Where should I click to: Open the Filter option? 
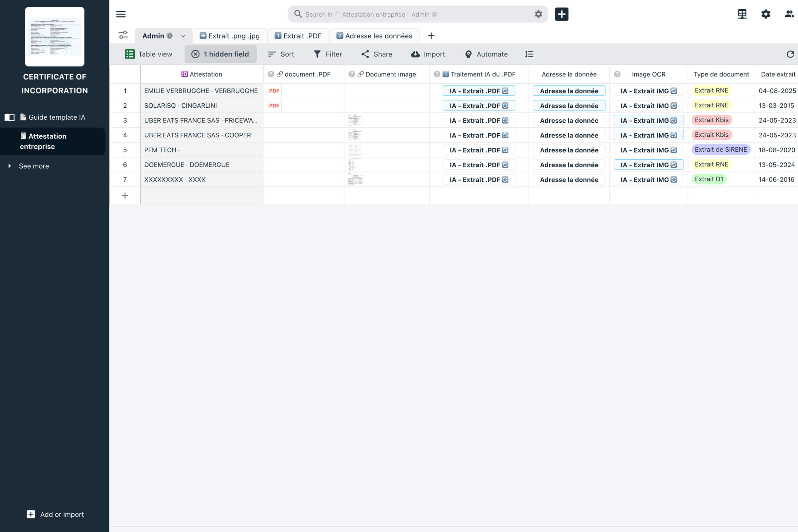click(328, 54)
